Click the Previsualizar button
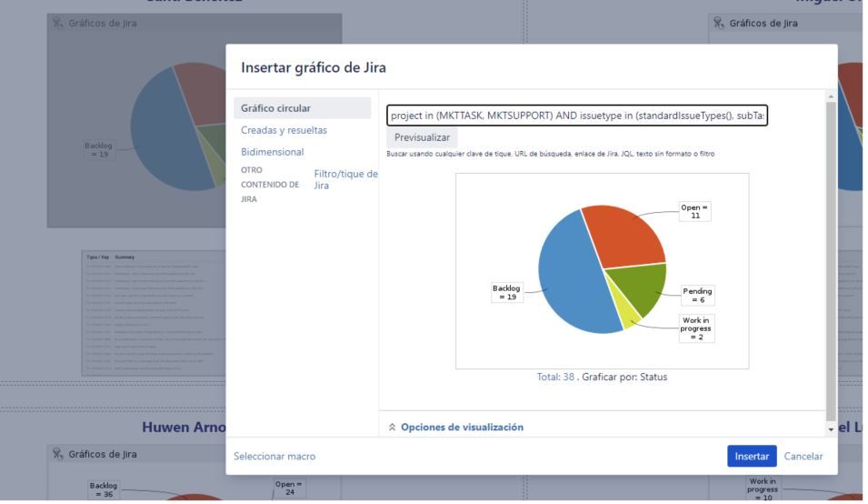Screen dimensions: 868x504 point(422,137)
